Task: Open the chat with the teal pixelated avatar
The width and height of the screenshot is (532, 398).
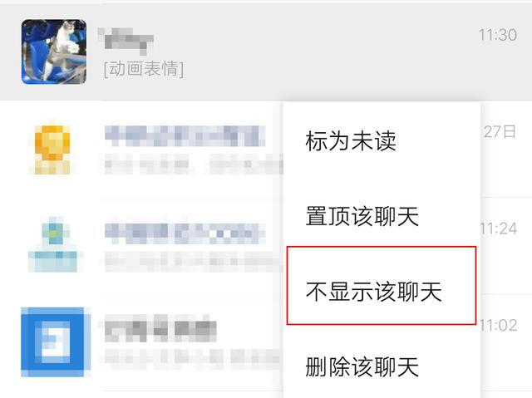Action: [x=56, y=244]
